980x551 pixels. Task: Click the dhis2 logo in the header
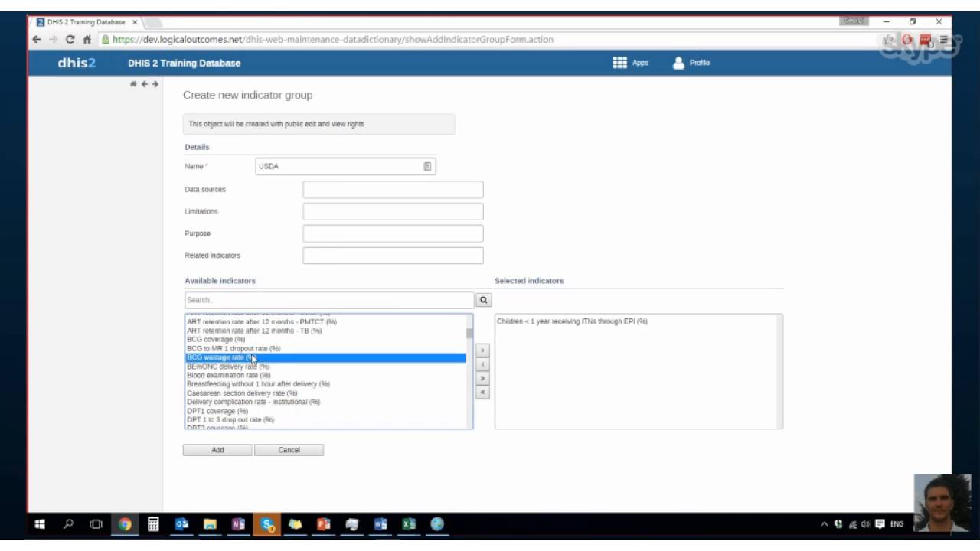click(x=77, y=63)
